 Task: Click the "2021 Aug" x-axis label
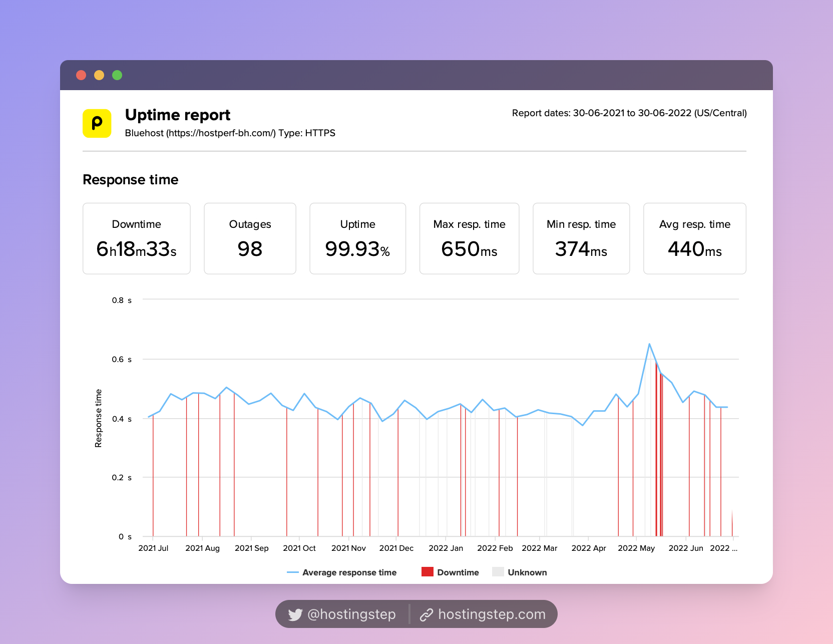pyautogui.click(x=202, y=548)
